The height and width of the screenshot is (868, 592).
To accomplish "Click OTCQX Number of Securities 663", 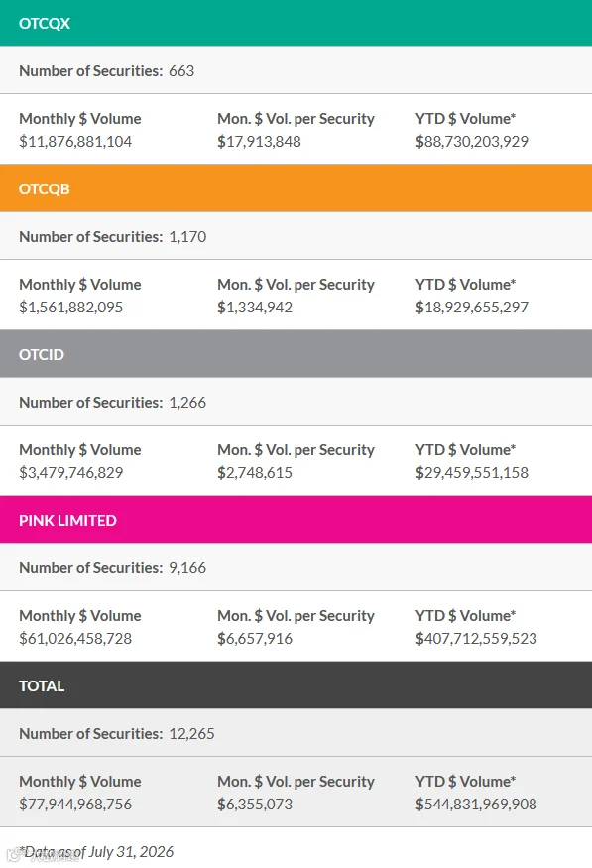I will point(181,70).
